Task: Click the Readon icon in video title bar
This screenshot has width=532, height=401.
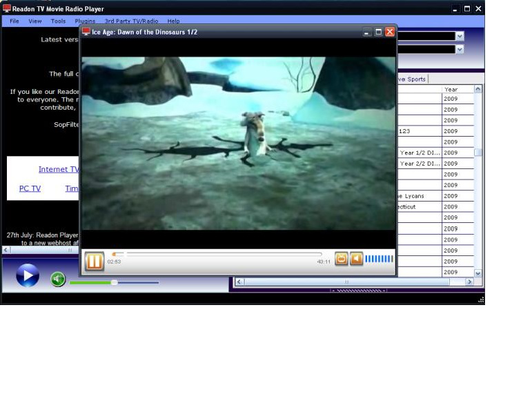Action: click(x=86, y=32)
